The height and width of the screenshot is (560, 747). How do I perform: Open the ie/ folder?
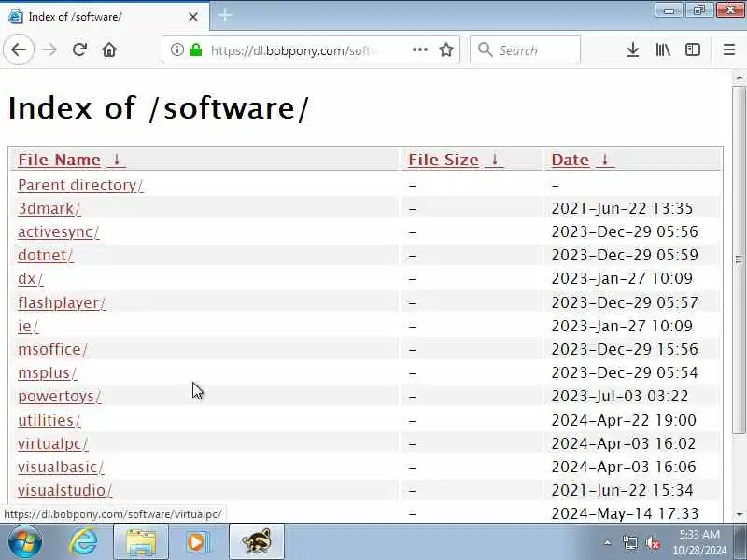coord(28,326)
